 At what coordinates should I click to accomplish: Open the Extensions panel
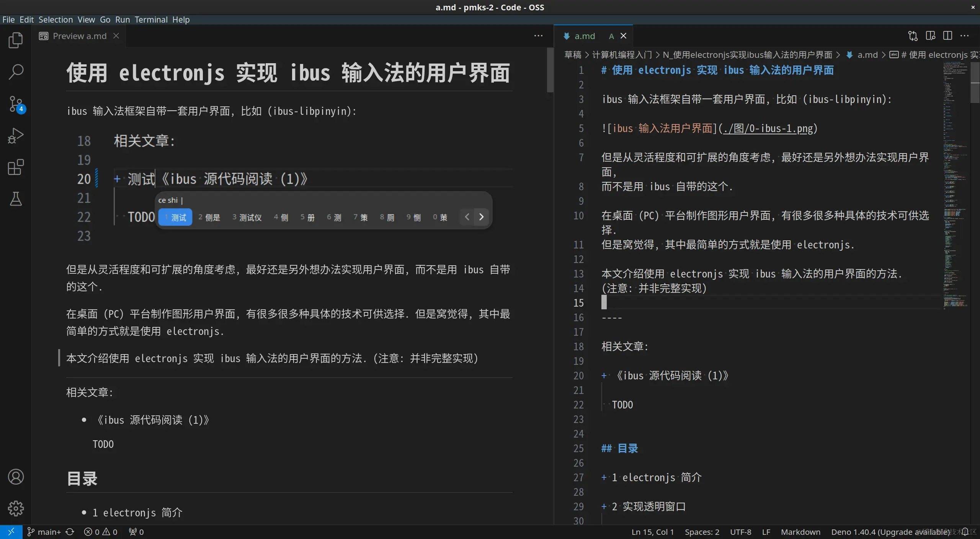16,167
